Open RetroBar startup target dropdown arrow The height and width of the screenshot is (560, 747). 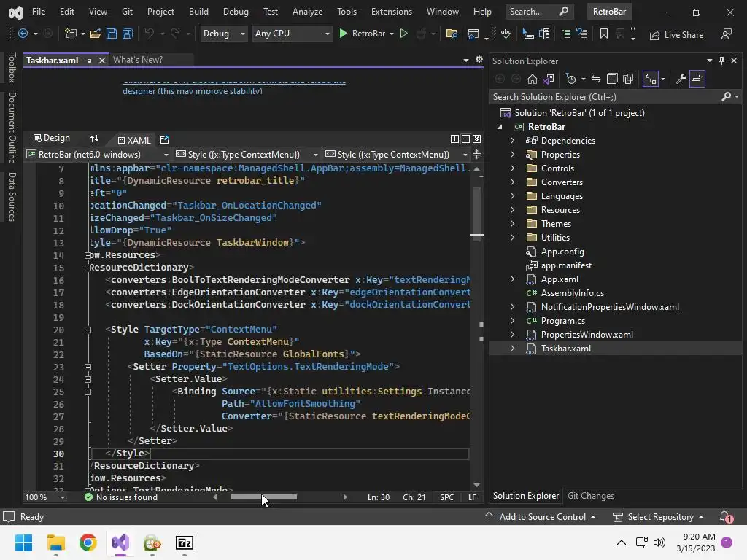tap(392, 34)
